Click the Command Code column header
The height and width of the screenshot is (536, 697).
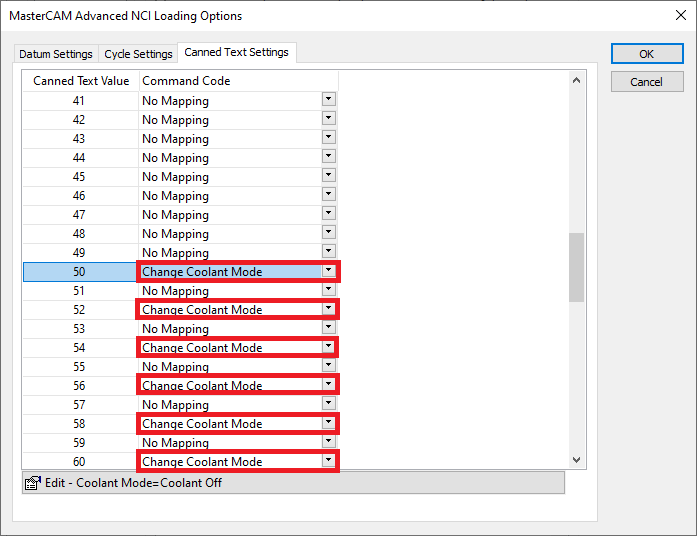point(239,81)
